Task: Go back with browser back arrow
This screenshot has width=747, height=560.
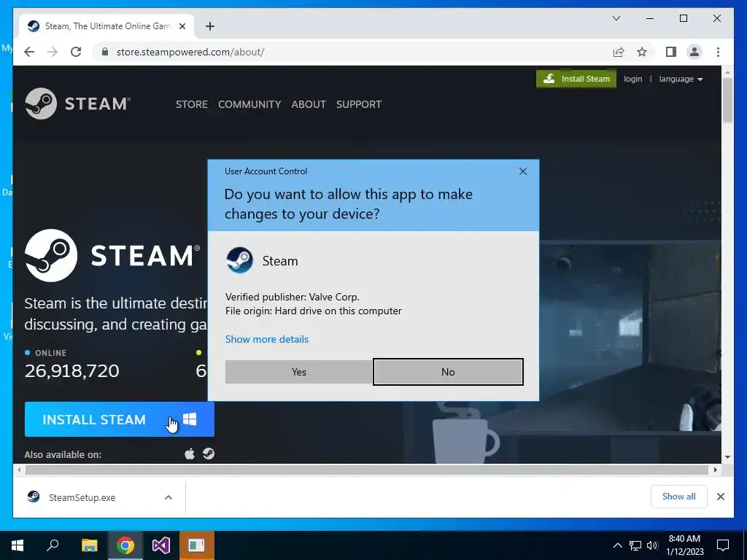Action: (29, 52)
